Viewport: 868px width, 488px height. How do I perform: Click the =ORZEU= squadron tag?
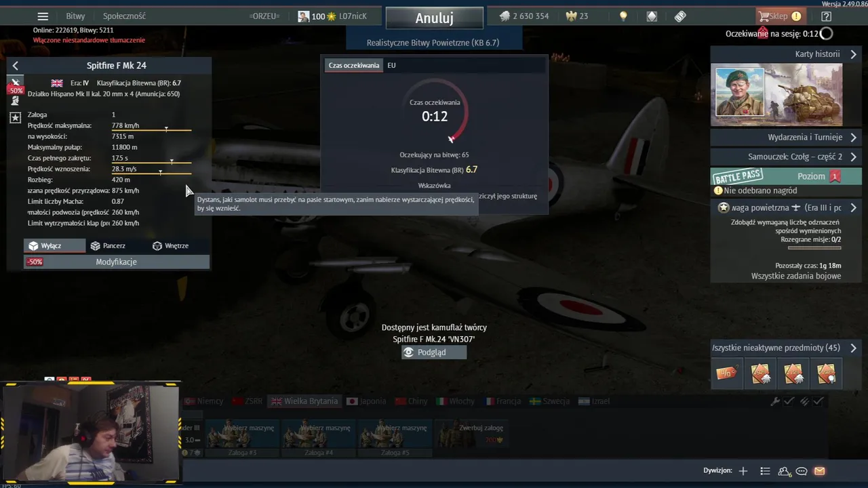[x=264, y=16]
